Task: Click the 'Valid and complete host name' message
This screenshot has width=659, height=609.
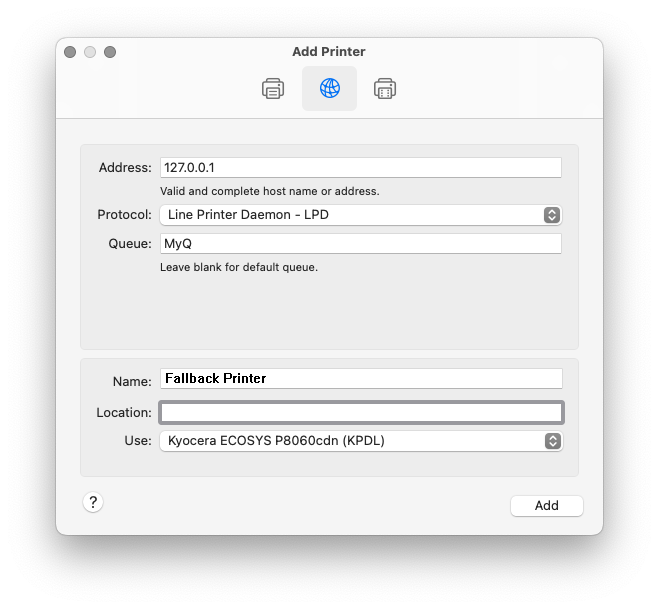Action: (x=269, y=191)
